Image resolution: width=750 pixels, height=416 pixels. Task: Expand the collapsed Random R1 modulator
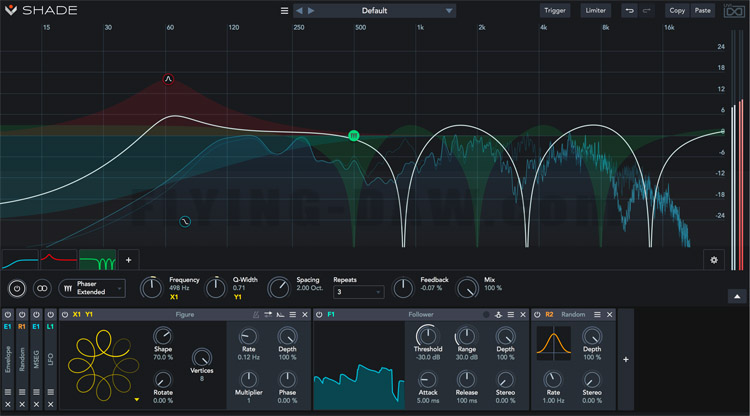[22, 359]
